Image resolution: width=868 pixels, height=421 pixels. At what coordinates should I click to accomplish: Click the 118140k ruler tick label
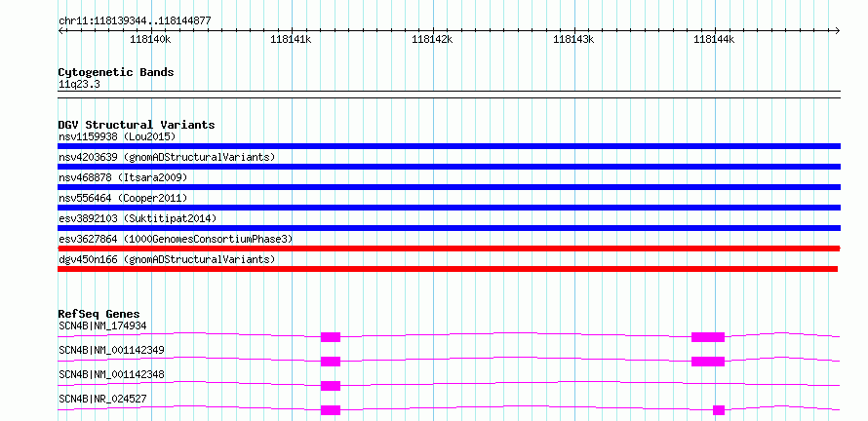[x=150, y=39]
